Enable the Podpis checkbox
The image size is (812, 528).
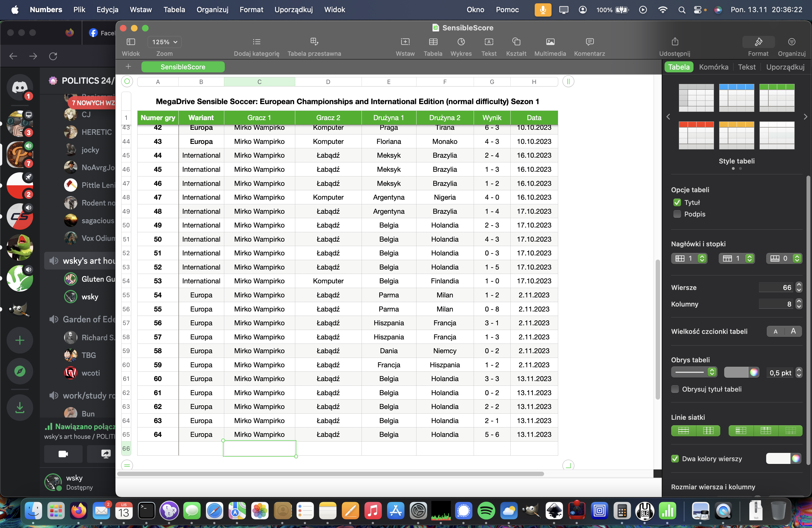pos(677,214)
